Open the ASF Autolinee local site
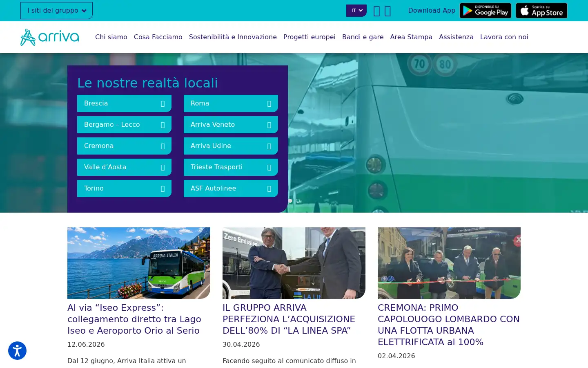588x368 pixels. [231, 188]
